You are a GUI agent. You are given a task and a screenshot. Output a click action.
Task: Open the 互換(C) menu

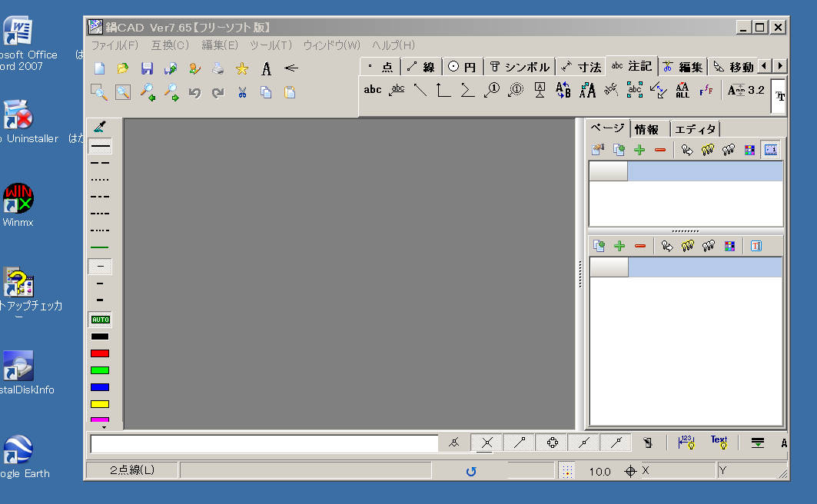[x=170, y=45]
